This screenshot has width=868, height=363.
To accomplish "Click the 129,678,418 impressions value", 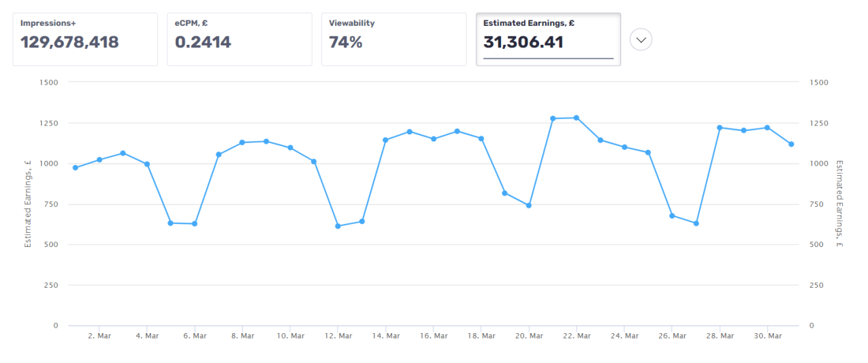I will [70, 43].
